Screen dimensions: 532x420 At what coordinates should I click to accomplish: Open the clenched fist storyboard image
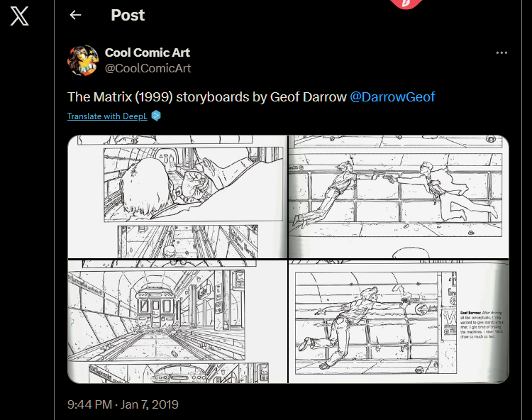pyautogui.click(x=177, y=197)
